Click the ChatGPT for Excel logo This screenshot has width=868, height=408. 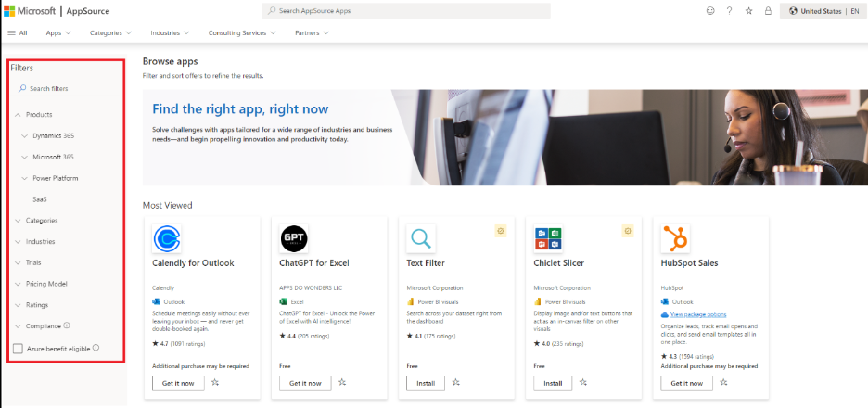pos(294,239)
